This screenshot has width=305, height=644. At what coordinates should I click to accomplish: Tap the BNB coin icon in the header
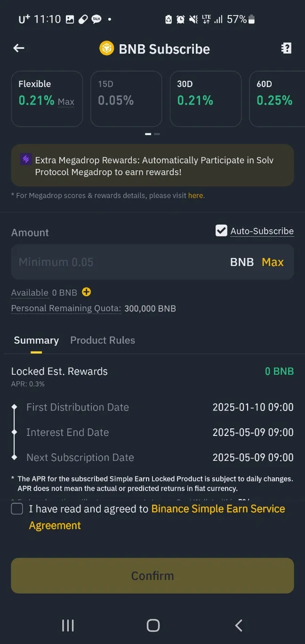107,48
